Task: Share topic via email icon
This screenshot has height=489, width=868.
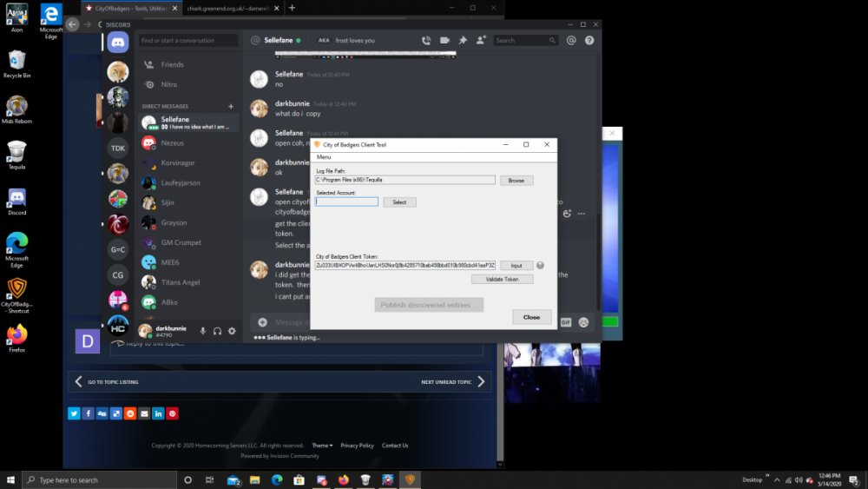Action: coord(144,413)
